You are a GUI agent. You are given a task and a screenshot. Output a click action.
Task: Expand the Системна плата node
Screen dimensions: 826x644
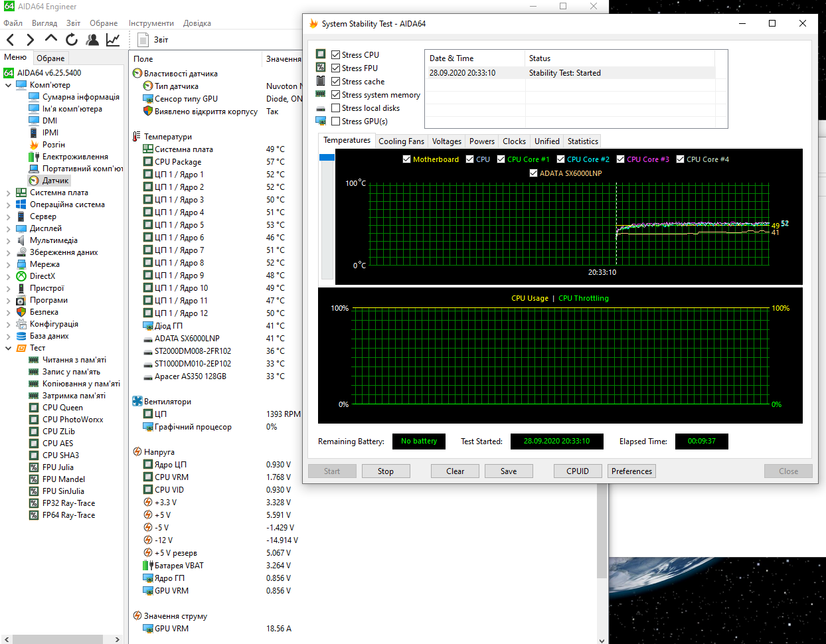click(8, 193)
